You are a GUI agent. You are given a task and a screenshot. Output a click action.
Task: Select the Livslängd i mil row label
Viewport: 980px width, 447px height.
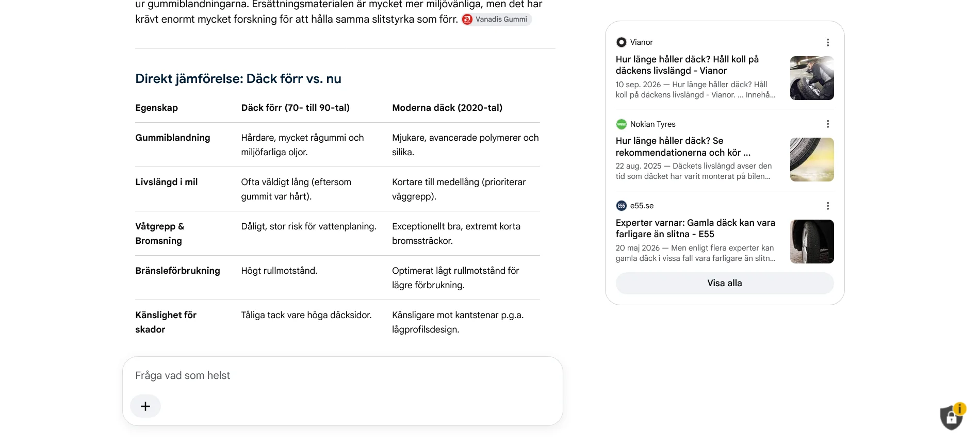coord(167,182)
